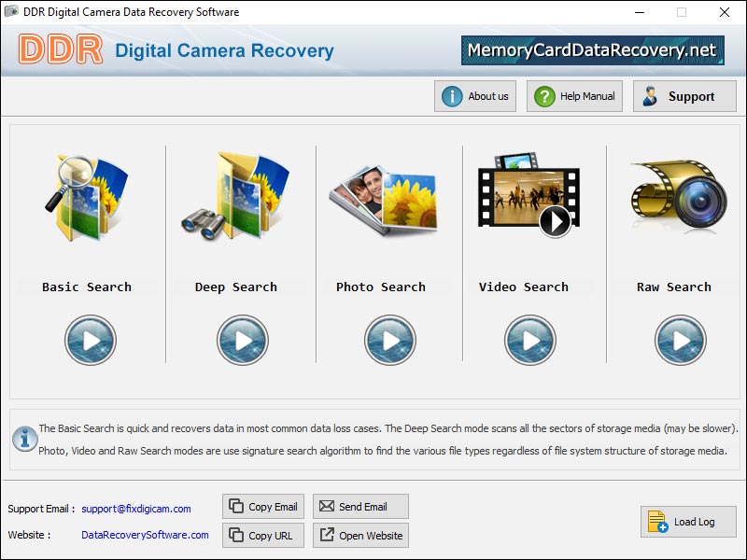Click the MemoryCardDataRecovery.net banner

click(592, 50)
